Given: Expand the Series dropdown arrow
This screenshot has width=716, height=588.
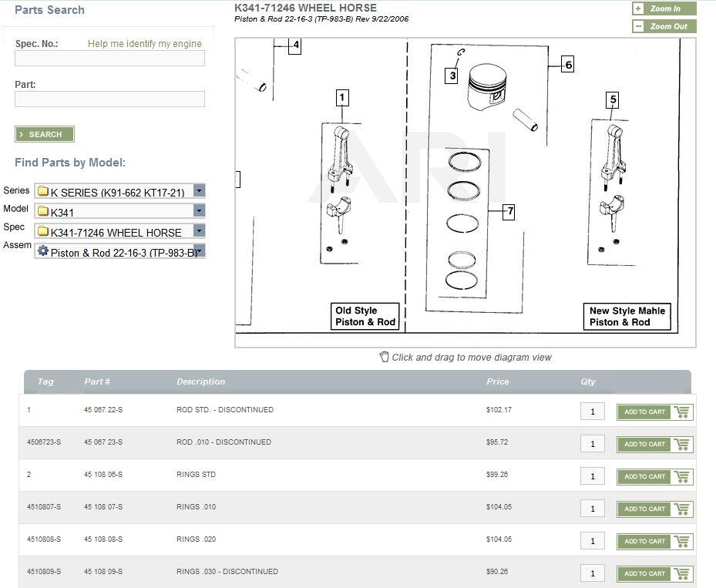Looking at the screenshot, I should pyautogui.click(x=199, y=190).
